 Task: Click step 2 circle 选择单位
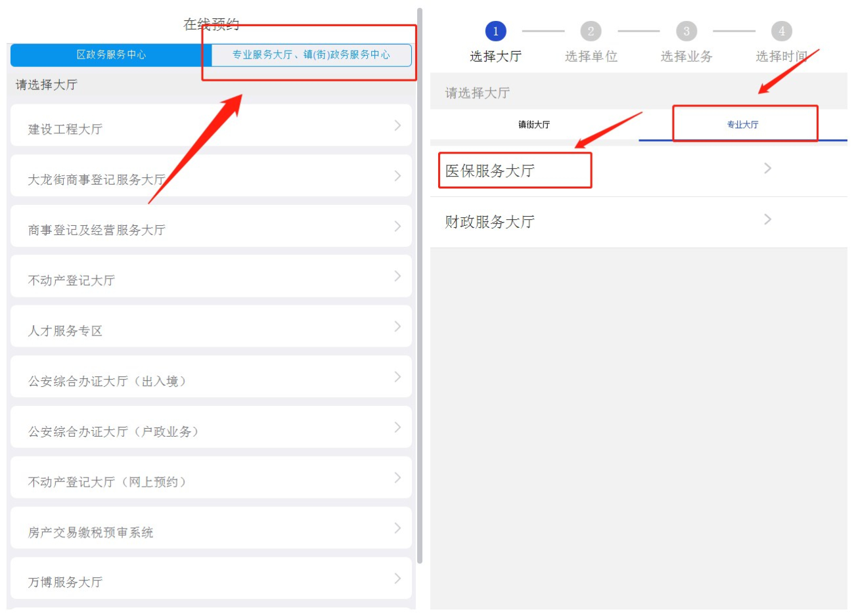click(591, 31)
